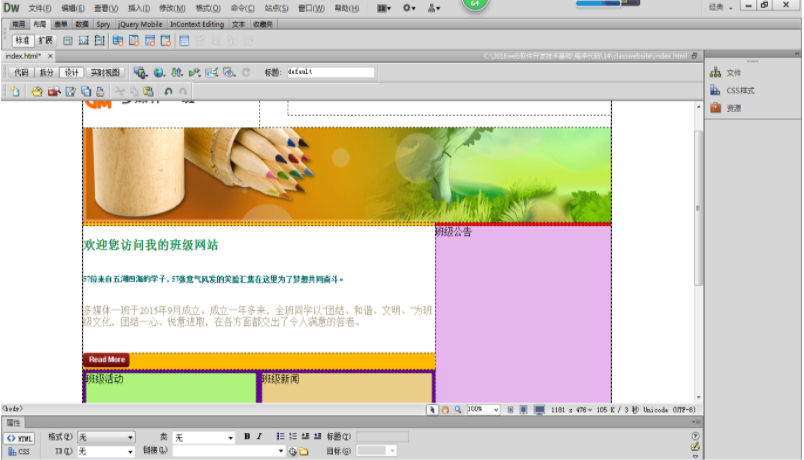Click the Italic I formatting icon

pos(259,437)
